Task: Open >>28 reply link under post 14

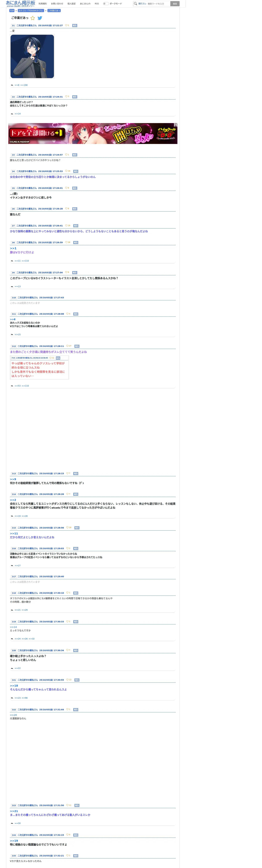Action: 25,516
